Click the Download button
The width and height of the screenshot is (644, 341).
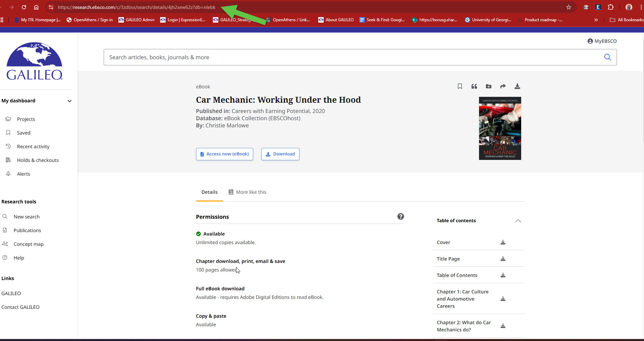pos(280,154)
